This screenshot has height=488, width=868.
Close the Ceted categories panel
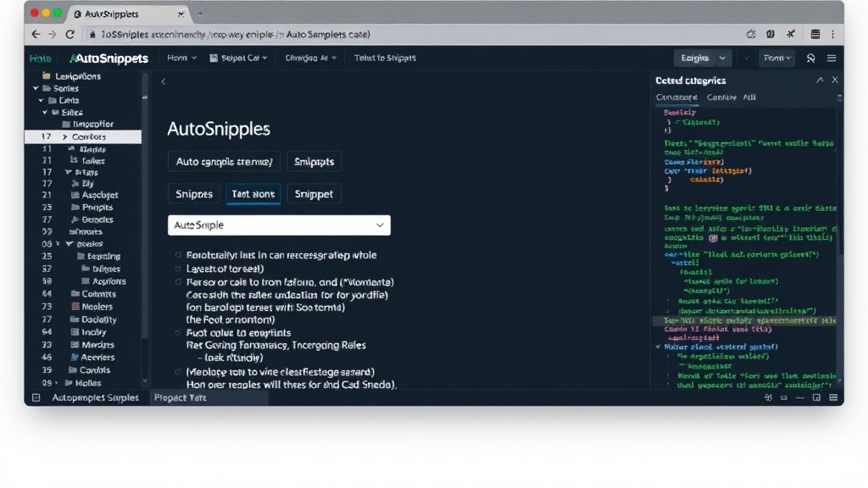835,80
